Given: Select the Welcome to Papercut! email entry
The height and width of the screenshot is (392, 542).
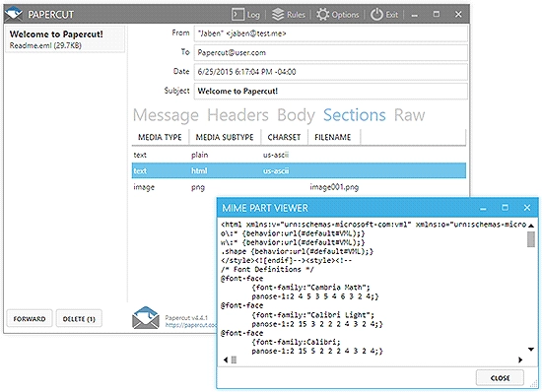Looking at the screenshot, I should pos(65,39).
